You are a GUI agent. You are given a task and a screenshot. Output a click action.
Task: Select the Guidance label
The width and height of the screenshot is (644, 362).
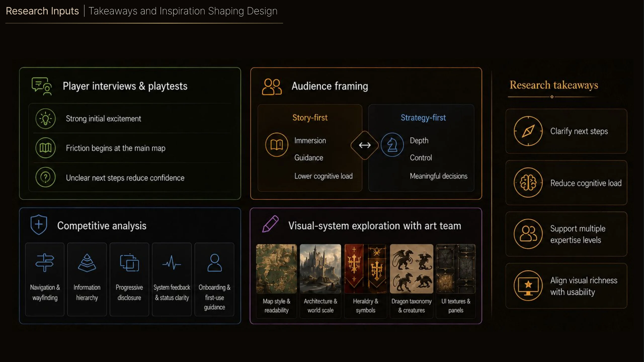pos(309,158)
